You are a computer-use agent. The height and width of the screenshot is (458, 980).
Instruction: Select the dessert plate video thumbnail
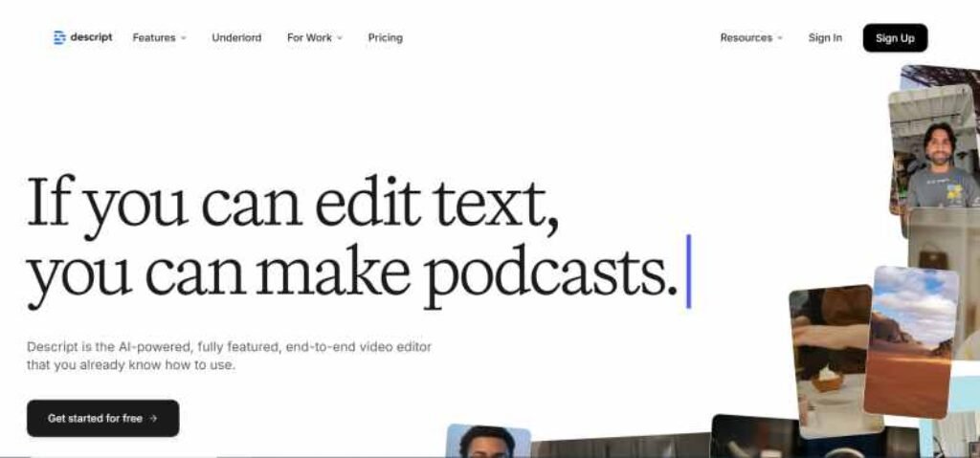click(835, 360)
